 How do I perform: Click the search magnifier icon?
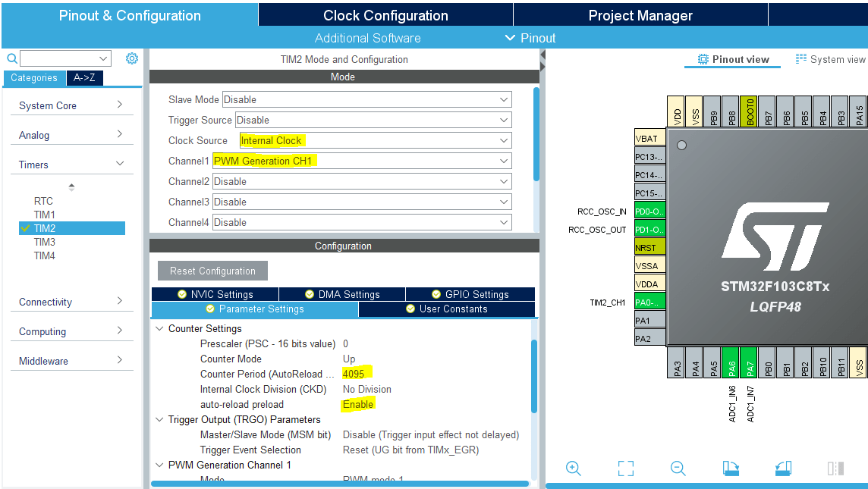click(x=11, y=58)
